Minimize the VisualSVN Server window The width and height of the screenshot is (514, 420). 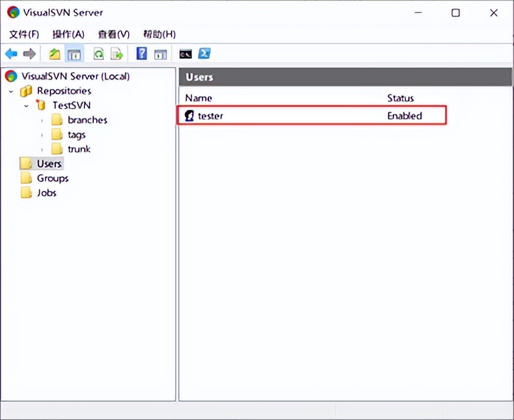418,13
